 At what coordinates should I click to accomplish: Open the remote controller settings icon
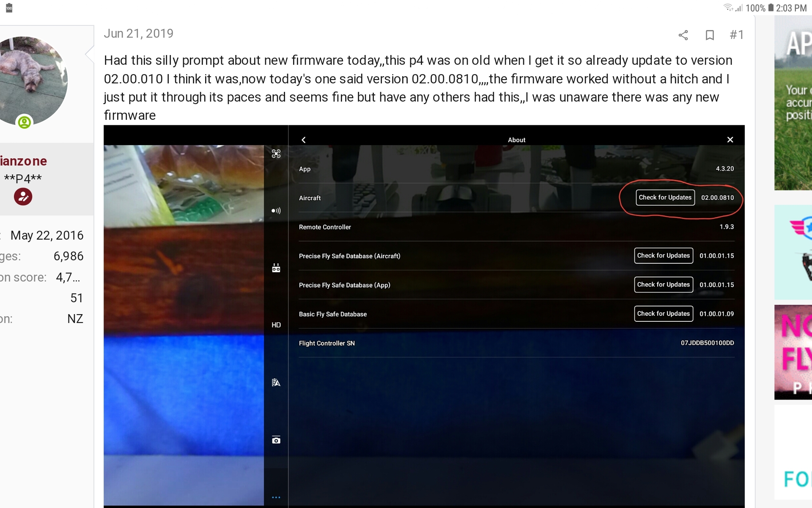click(276, 268)
